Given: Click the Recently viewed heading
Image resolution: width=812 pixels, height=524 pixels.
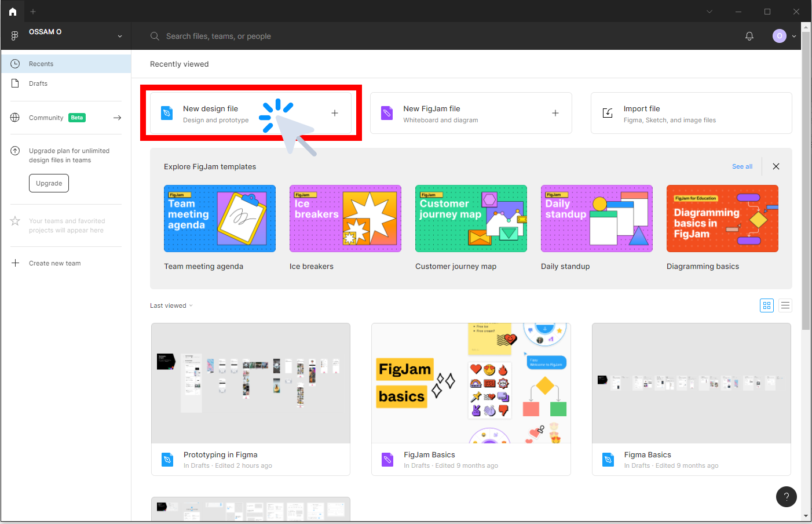Looking at the screenshot, I should [x=180, y=64].
